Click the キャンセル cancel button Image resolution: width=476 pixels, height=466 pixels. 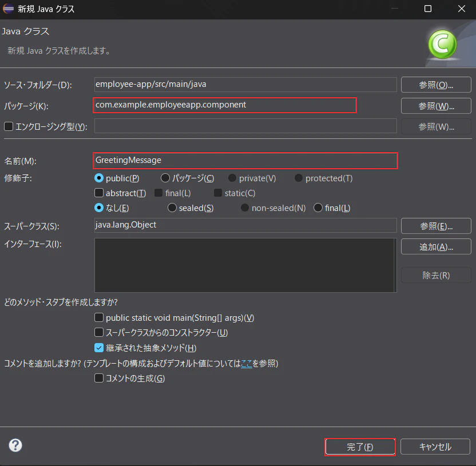tap(435, 447)
